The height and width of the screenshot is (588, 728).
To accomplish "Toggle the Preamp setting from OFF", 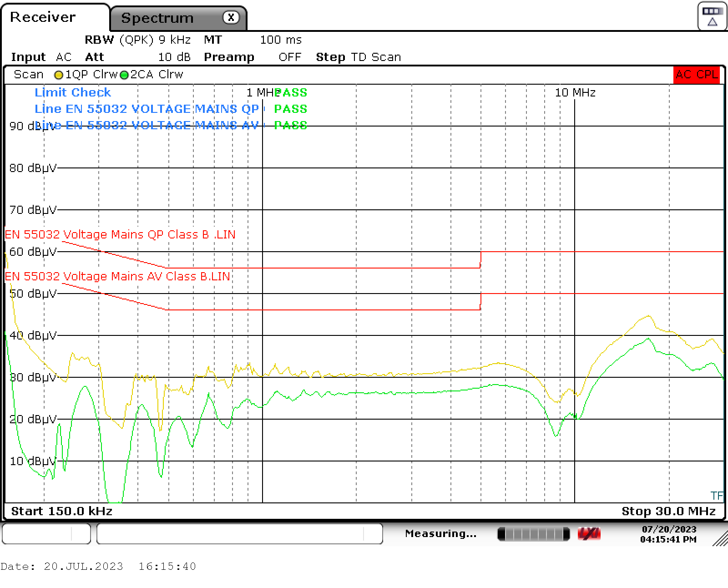I will [x=290, y=57].
